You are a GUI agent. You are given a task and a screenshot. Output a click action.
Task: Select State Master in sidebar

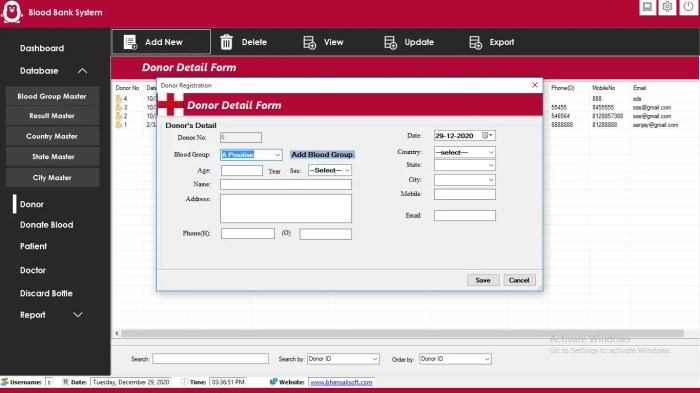52,157
